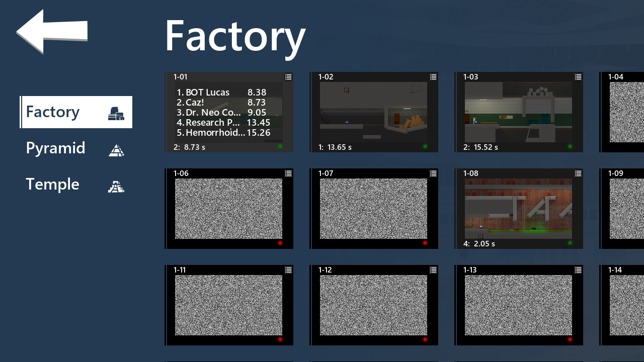644x362 pixels.
Task: Click the green status dot on level 1-01
Action: point(280,146)
